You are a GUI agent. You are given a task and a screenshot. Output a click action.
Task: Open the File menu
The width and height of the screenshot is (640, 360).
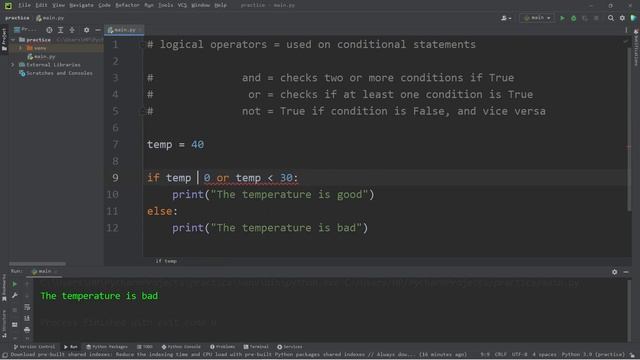[x=24, y=5]
